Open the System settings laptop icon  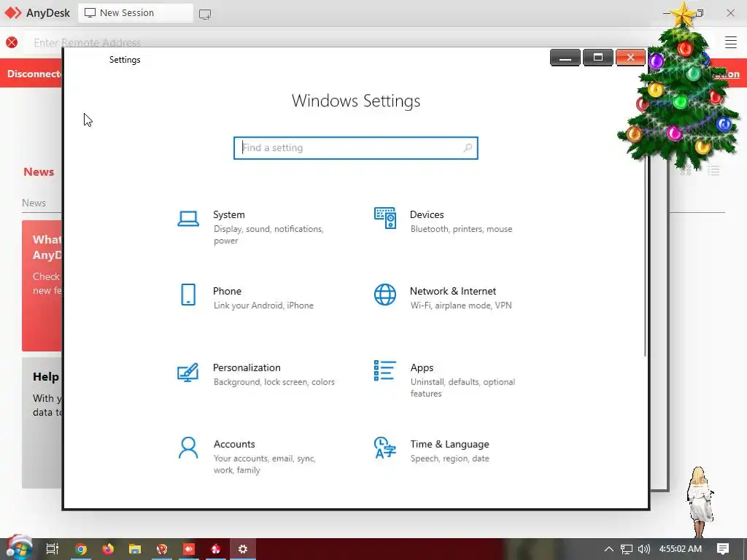(x=188, y=219)
